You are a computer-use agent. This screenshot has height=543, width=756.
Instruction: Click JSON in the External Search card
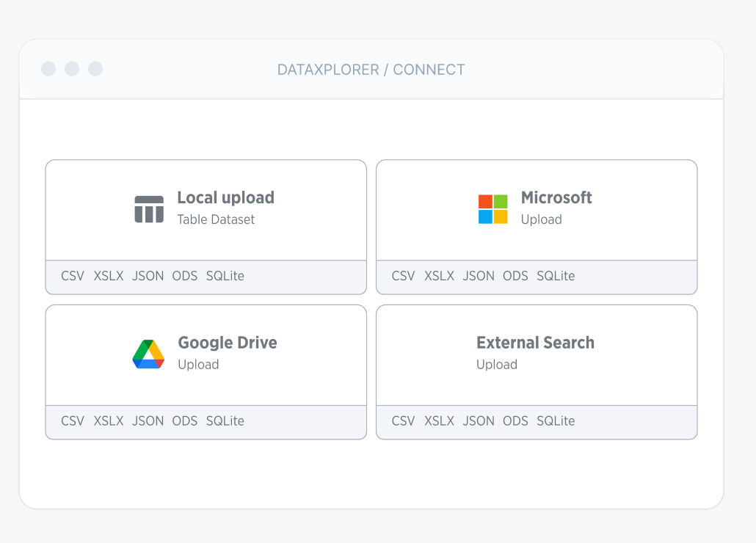tap(479, 420)
